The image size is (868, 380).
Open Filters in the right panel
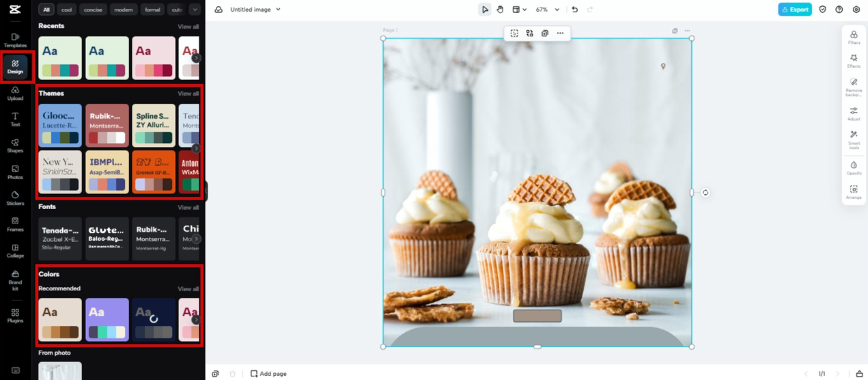tap(854, 37)
